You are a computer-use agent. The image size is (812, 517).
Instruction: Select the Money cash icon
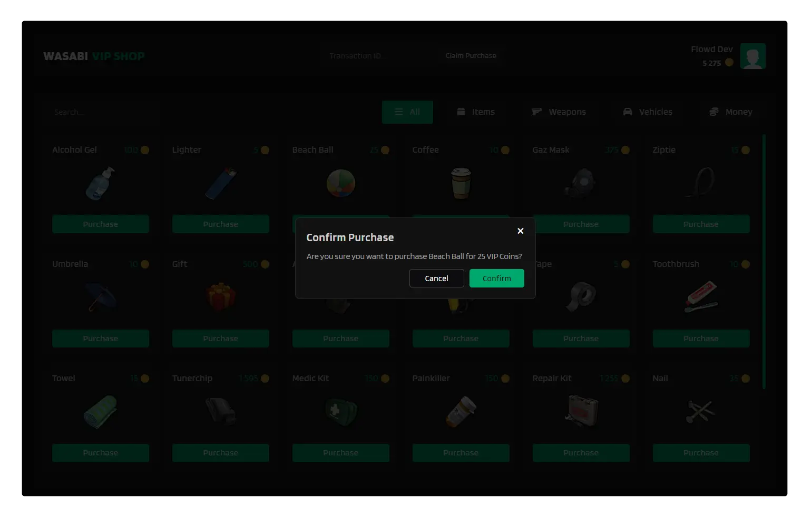[x=713, y=112]
